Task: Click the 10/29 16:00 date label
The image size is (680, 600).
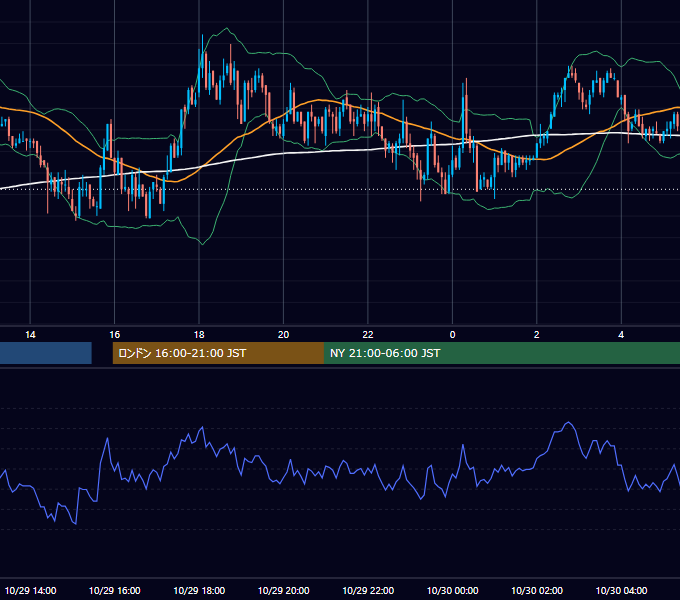Action: point(114,590)
